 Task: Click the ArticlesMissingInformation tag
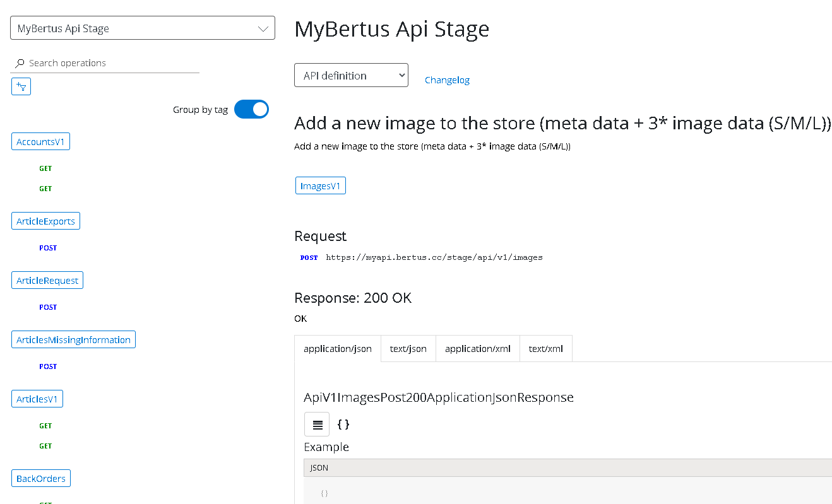point(73,339)
